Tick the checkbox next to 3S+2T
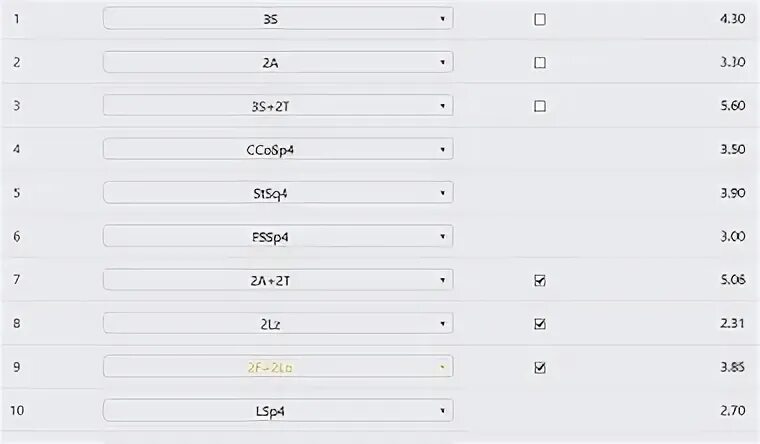 (x=539, y=106)
